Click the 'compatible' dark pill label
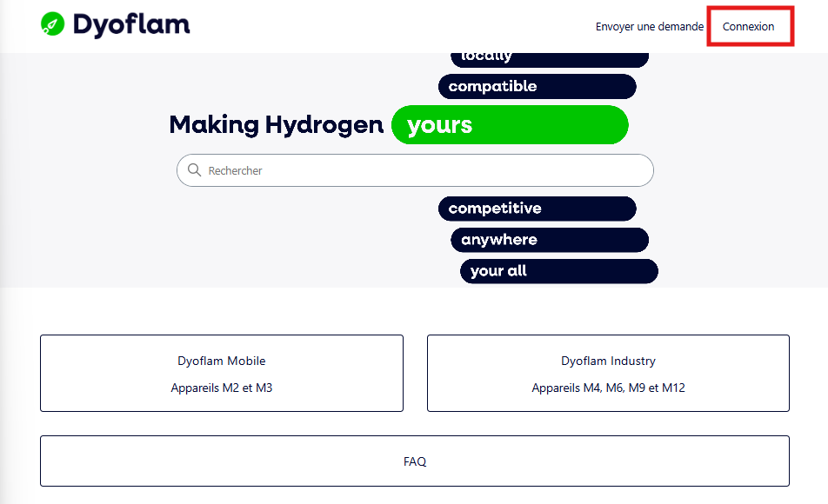The image size is (828, 504). point(537,87)
